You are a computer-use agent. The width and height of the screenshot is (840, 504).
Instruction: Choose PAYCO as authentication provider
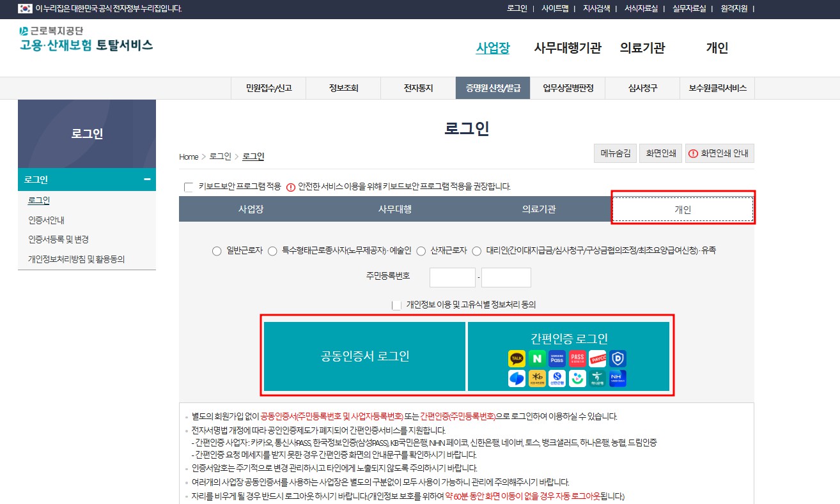pos(597,358)
